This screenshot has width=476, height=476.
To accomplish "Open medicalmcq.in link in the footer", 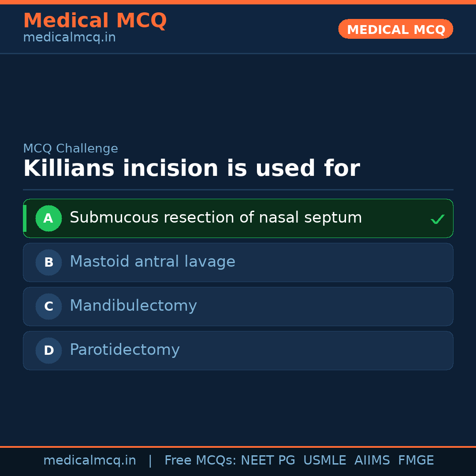I will 89,461.
